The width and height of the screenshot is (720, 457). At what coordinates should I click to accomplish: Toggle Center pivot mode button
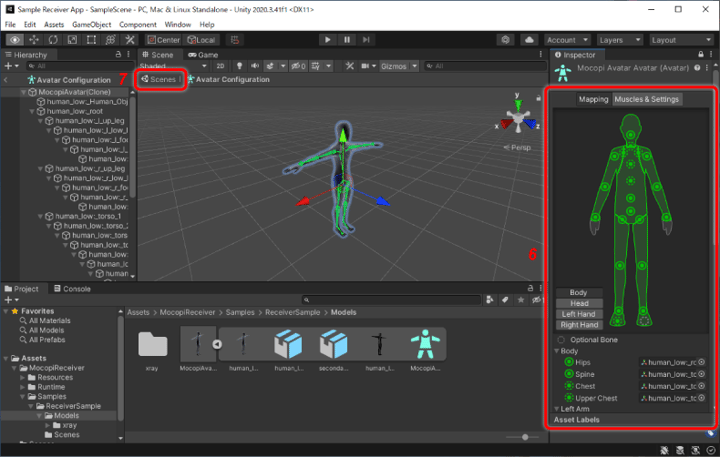163,40
